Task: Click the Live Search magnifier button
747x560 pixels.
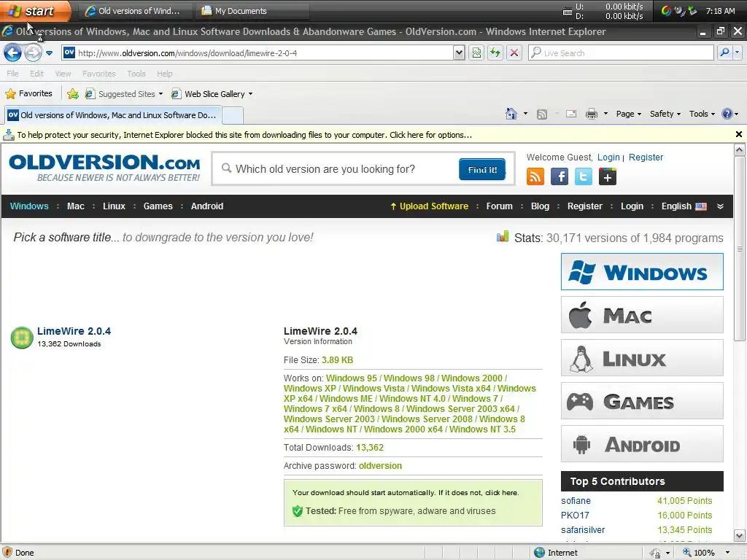Action: coord(724,52)
